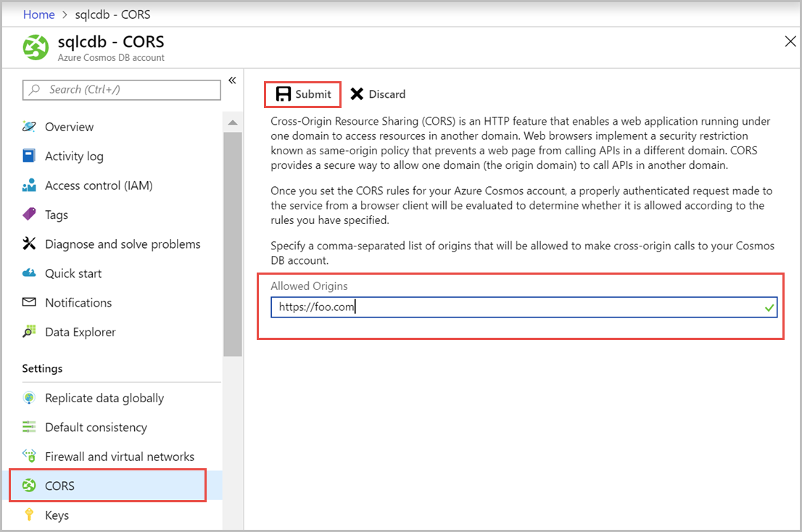The image size is (802, 532).
Task: Open Access control (IAM)
Action: point(100,186)
